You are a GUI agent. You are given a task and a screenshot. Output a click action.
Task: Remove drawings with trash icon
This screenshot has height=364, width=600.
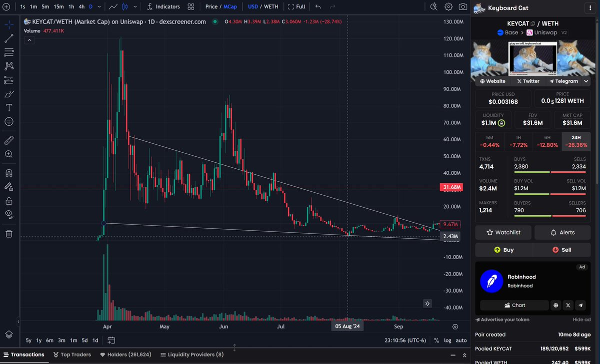coord(9,233)
